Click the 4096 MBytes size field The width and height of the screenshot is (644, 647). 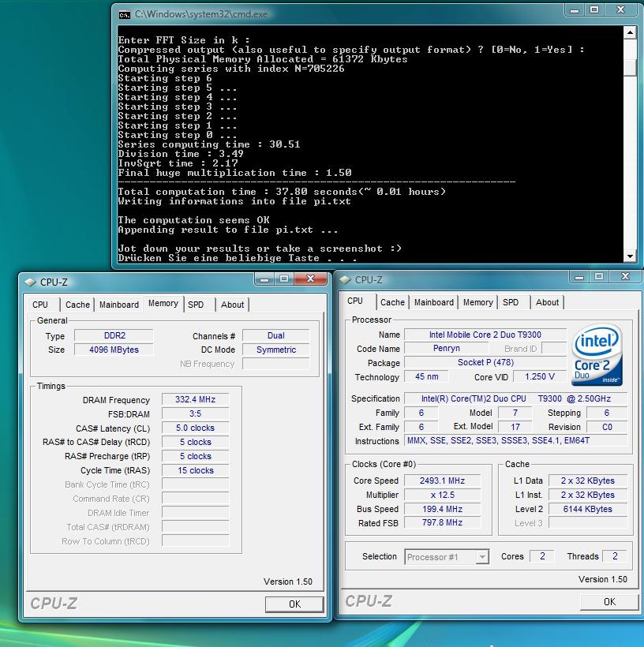pos(114,350)
